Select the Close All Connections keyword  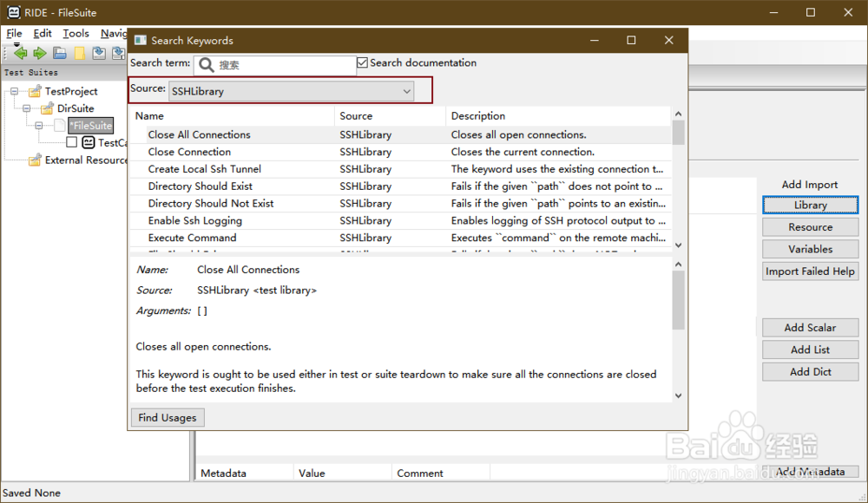401,134
